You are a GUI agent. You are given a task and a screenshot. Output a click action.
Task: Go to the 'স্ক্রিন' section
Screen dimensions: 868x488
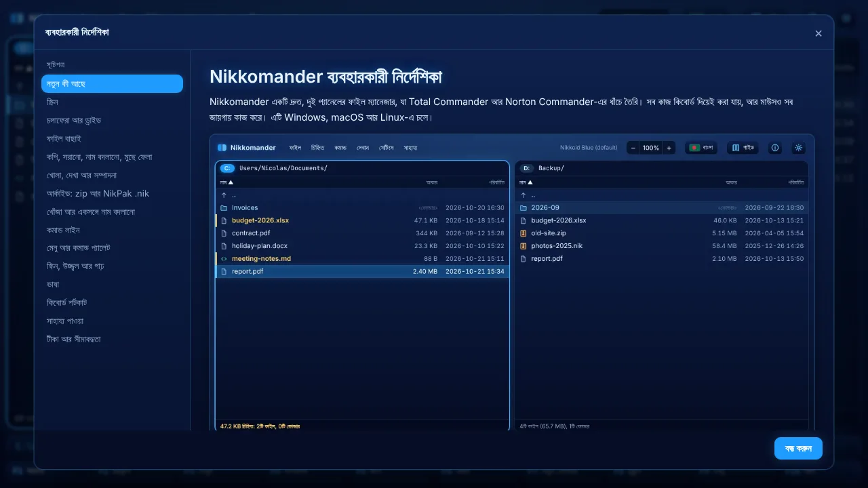112,102
